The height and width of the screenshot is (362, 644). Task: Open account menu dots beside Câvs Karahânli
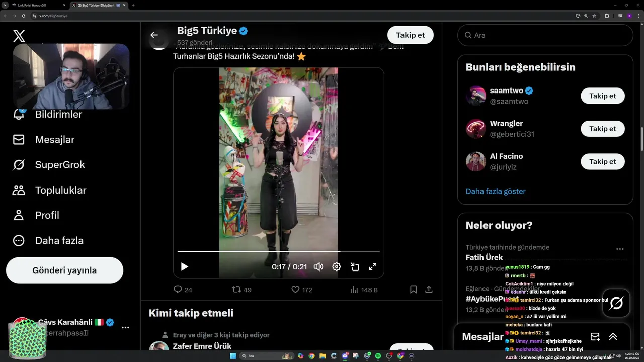click(125, 327)
